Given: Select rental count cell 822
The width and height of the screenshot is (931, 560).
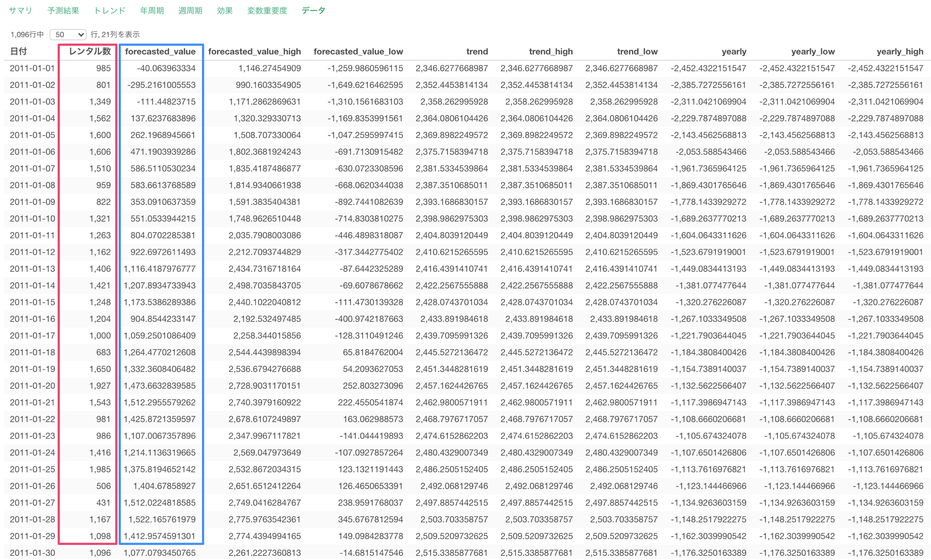Looking at the screenshot, I should 103,202.
